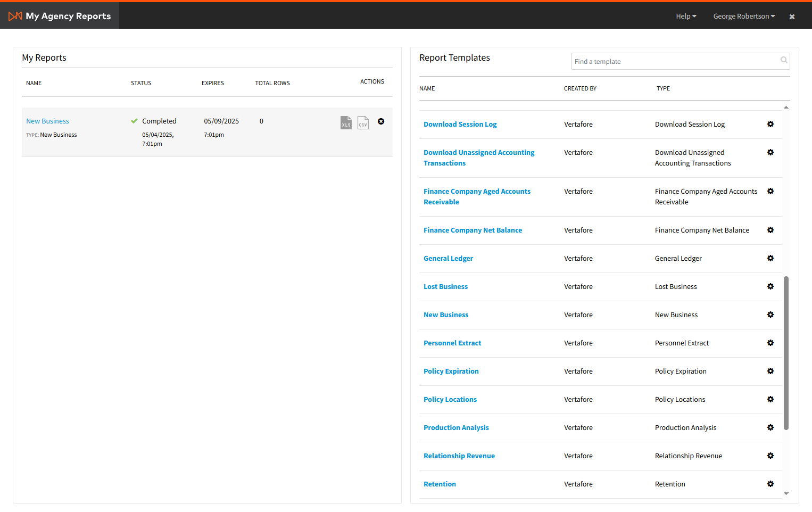
Task: Open gear options for Download Unassigned Accounting Transactions
Action: click(770, 152)
